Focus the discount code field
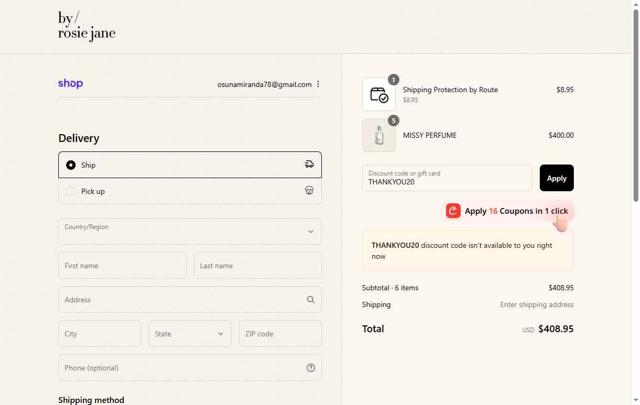This screenshot has width=640, height=405. [x=447, y=178]
